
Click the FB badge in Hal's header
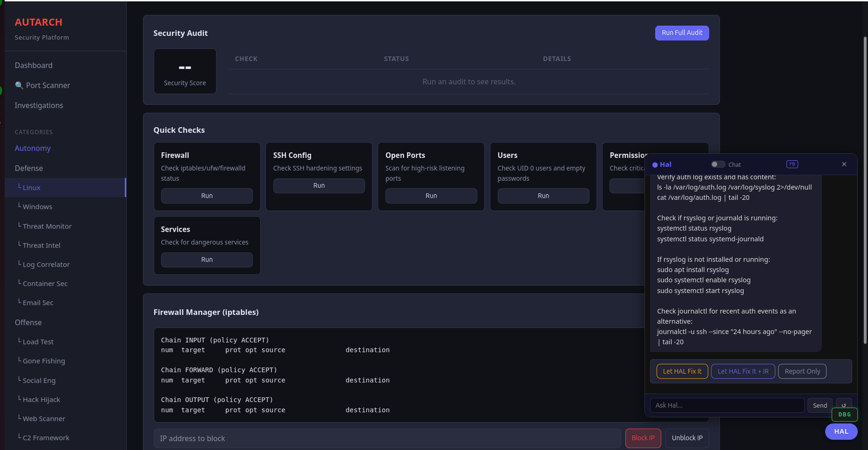[x=792, y=164]
